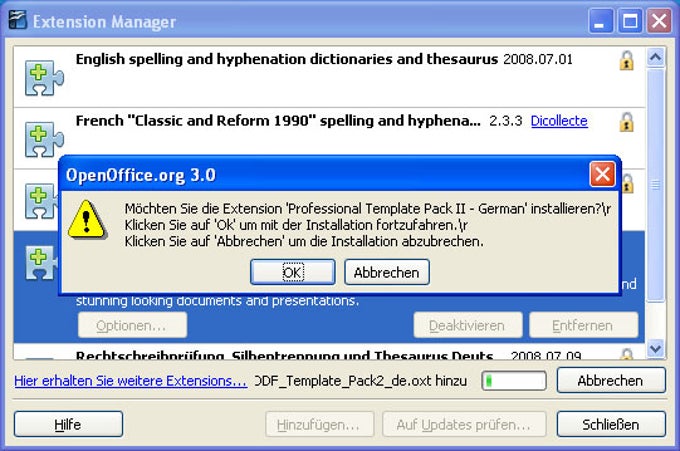Click the lock icon on French spelling row

[x=626, y=122]
